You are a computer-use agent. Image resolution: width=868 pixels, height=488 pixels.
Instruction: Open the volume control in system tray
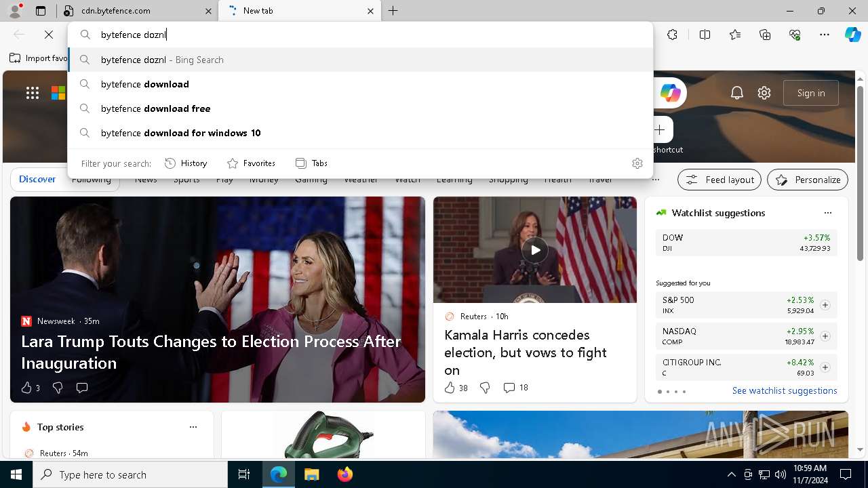click(780, 474)
